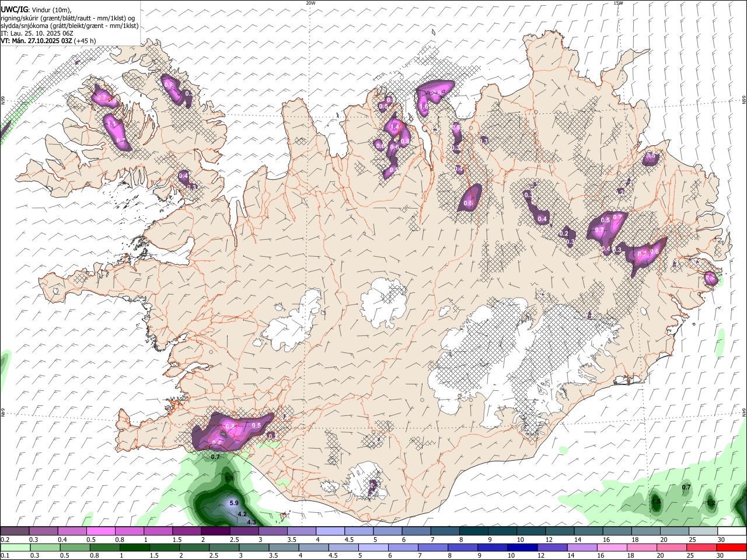The width and height of the screenshot is (747, 560).
Task: Select dark teal swatch 8–9 in top scale
Action: (x=473, y=531)
